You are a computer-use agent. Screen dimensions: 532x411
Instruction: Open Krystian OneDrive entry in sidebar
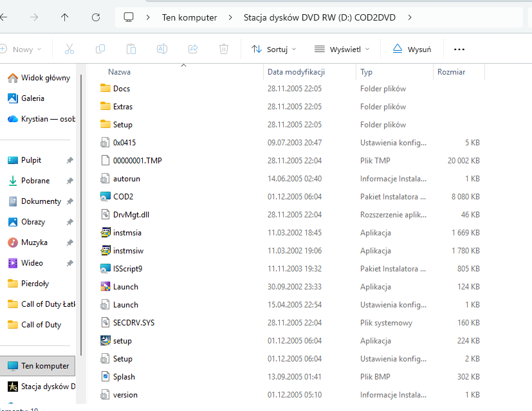coord(41,119)
